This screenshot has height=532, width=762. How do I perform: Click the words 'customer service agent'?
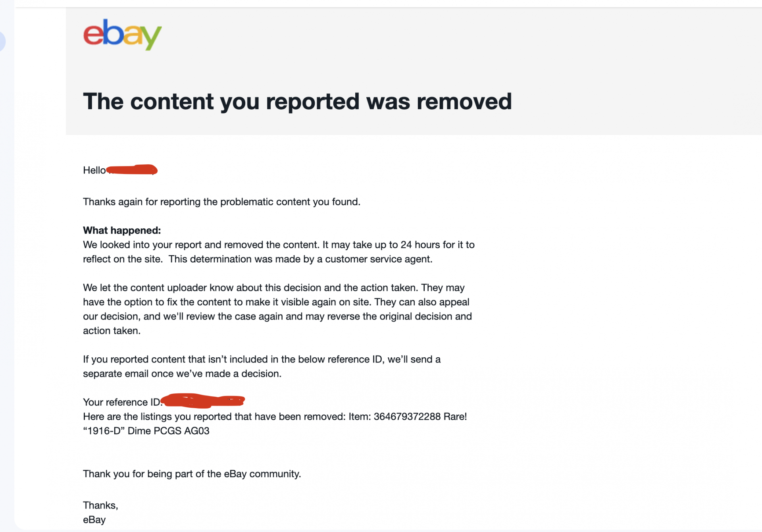point(378,259)
